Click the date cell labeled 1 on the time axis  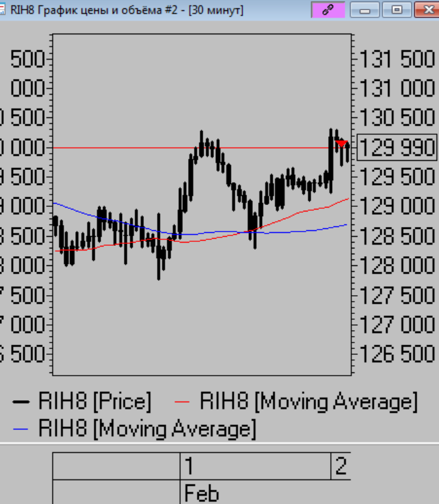(x=255, y=466)
